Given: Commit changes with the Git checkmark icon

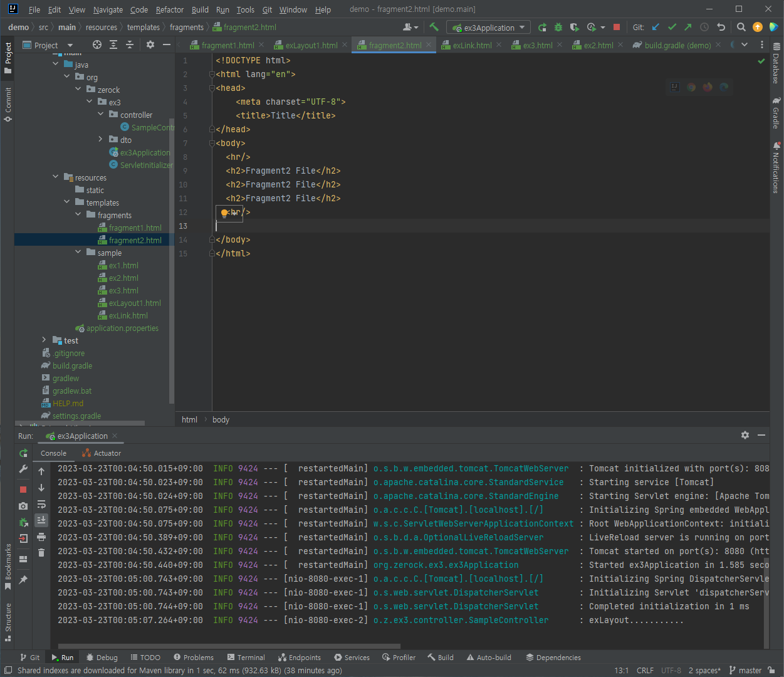Looking at the screenshot, I should 672,27.
